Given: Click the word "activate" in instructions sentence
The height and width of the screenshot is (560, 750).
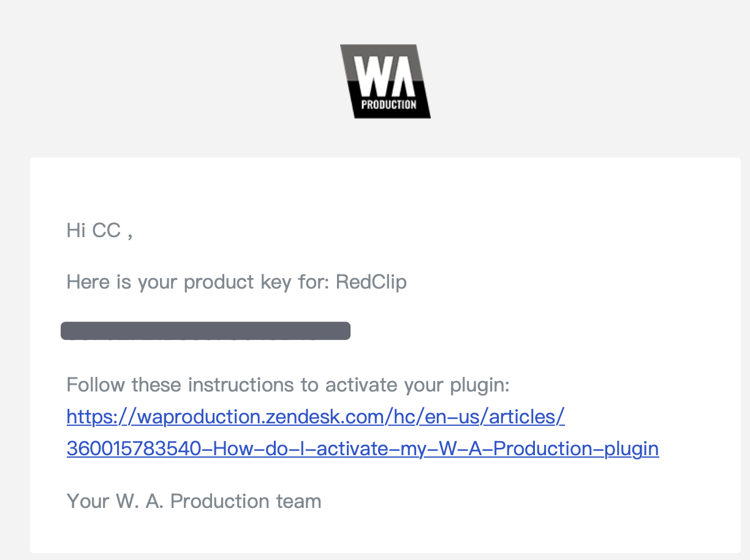Looking at the screenshot, I should [x=362, y=385].
